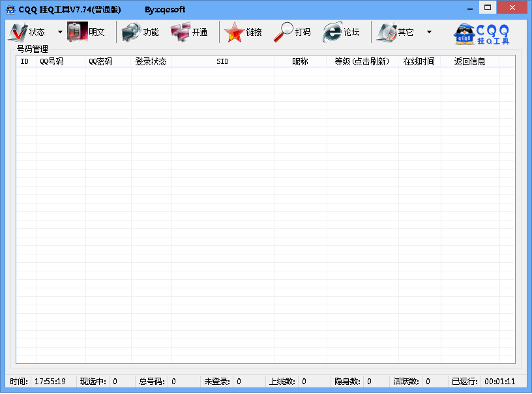Viewport: 532px width, 394px height.
Task: Click the CQQ penguin logo
Action: click(482, 34)
